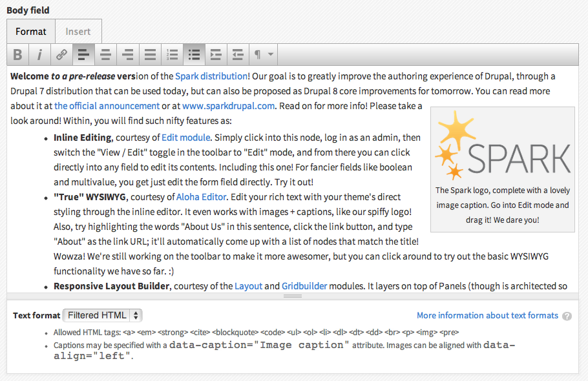588x381 pixels.
Task: Insert a link with the chain icon
Action: [61, 55]
